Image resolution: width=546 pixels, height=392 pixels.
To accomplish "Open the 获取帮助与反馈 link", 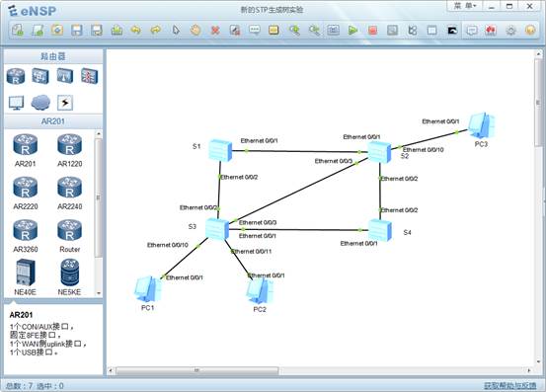I will click(x=510, y=386).
